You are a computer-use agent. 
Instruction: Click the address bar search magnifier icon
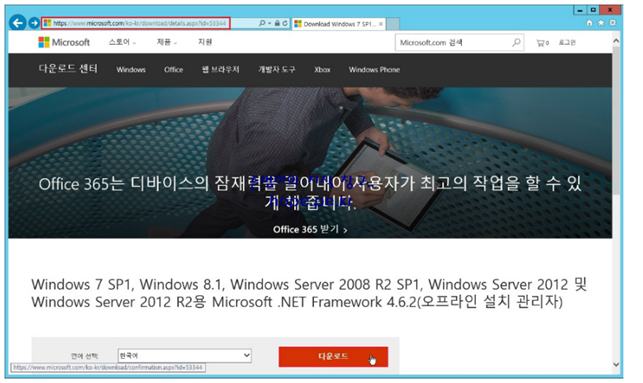(x=262, y=23)
